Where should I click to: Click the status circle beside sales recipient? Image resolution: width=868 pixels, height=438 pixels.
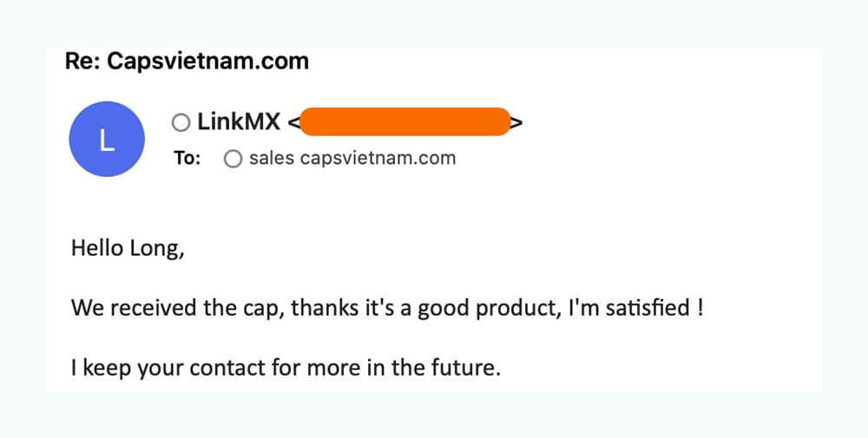click(233, 159)
